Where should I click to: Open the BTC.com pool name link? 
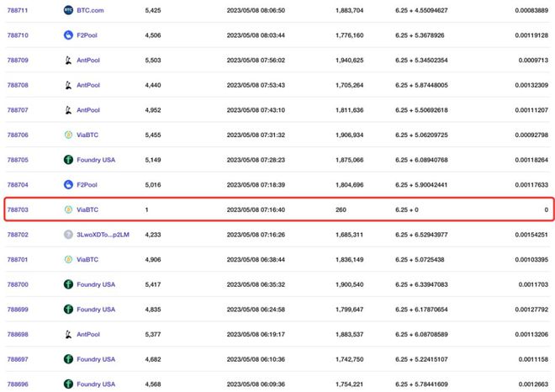point(90,10)
